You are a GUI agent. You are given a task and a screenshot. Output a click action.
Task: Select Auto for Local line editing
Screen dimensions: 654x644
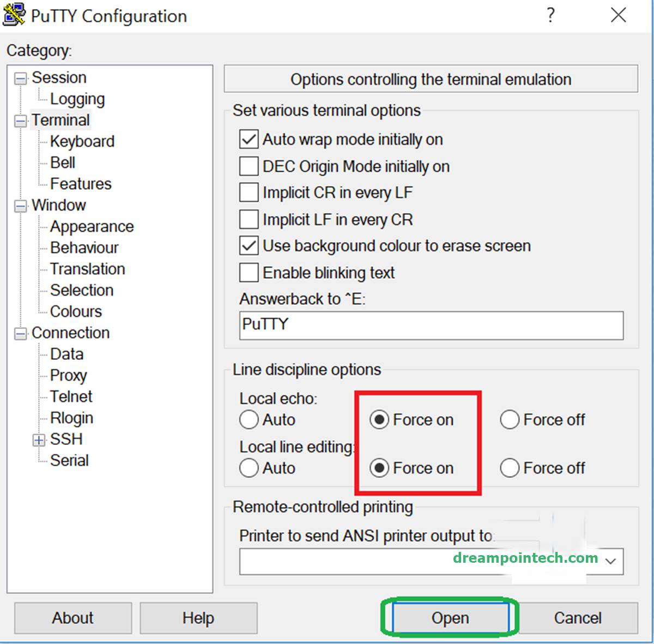[249, 468]
